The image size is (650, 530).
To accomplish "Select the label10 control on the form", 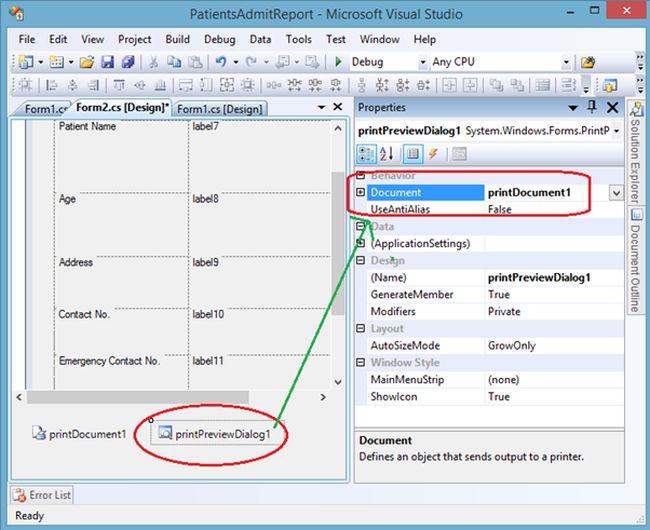I will (208, 315).
